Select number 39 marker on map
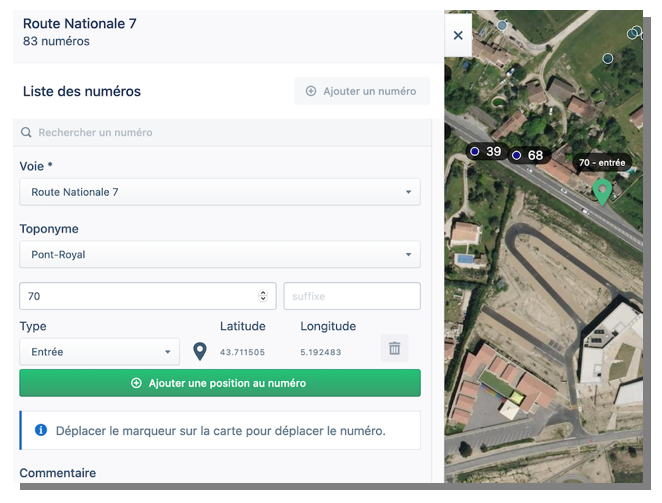The image size is (662, 503). click(486, 152)
